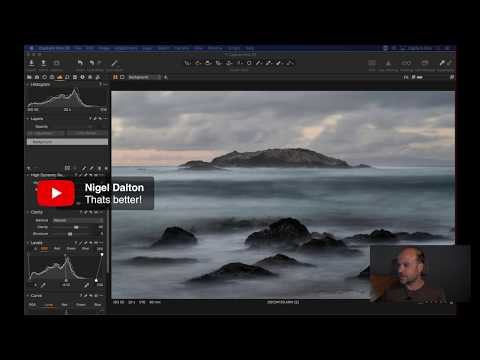The height and width of the screenshot is (360, 480).
Task: Toggle the multi-view viewer mode icon
Action: tap(115, 77)
